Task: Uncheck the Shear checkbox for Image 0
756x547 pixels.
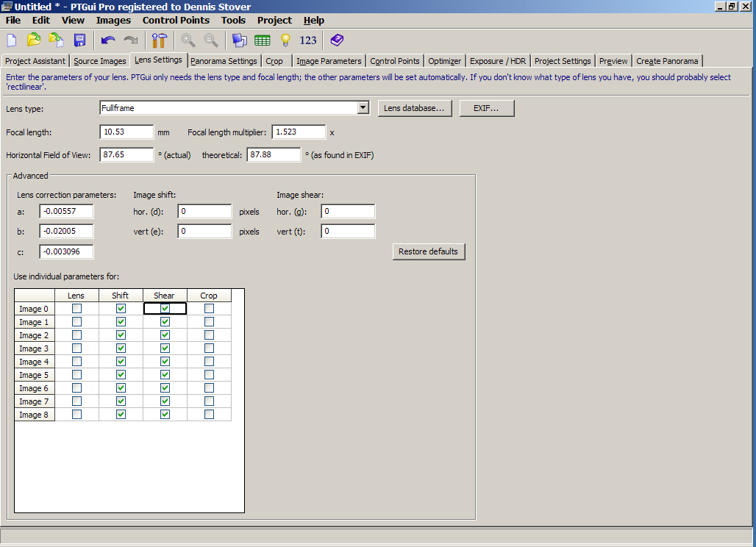Action: coord(165,309)
